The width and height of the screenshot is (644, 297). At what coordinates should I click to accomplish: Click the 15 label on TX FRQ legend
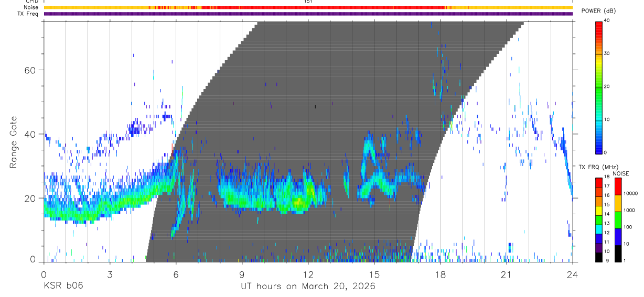pyautogui.click(x=606, y=205)
